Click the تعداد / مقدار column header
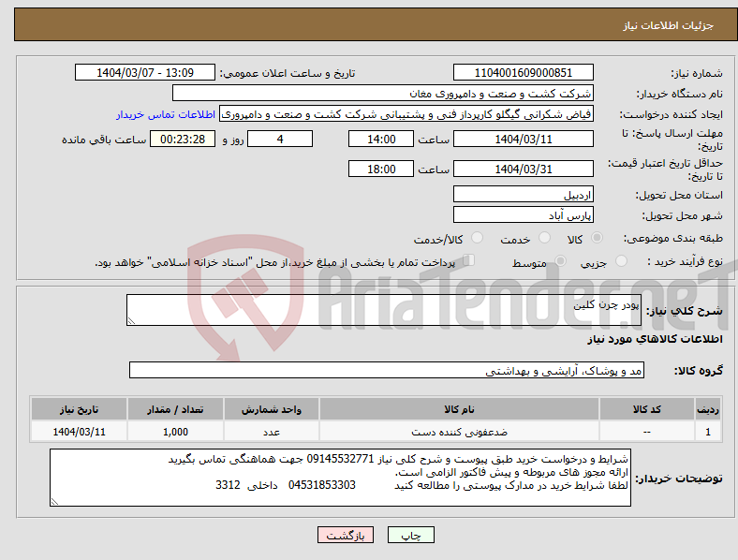Image resolution: width=738 pixels, height=560 pixels. click(x=175, y=409)
